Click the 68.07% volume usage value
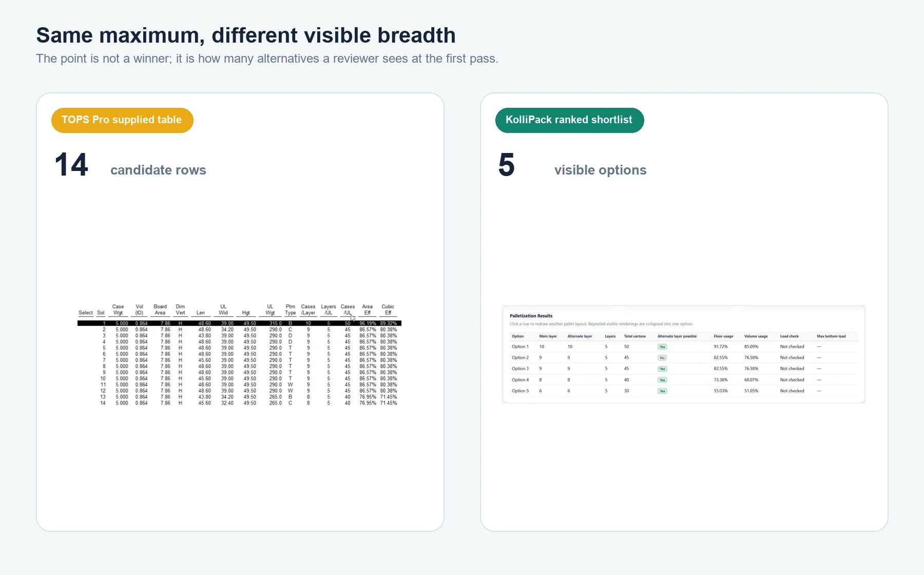924x575 pixels. pyautogui.click(x=752, y=380)
